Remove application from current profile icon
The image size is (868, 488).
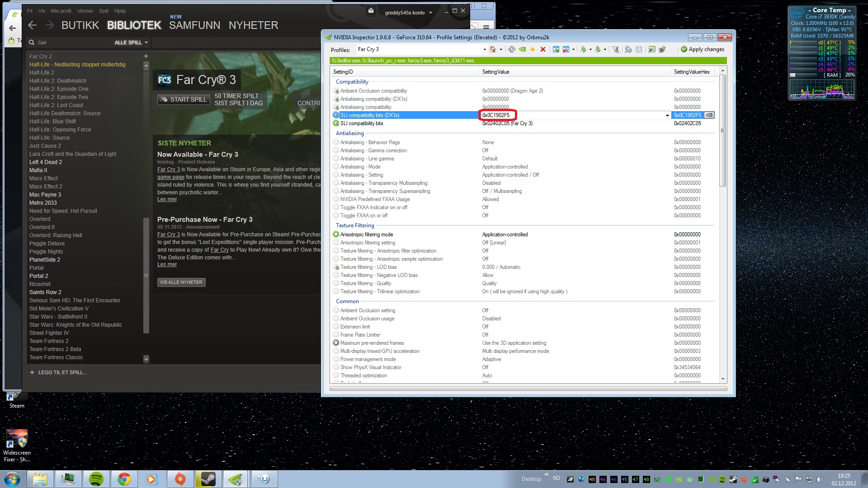[566, 49]
